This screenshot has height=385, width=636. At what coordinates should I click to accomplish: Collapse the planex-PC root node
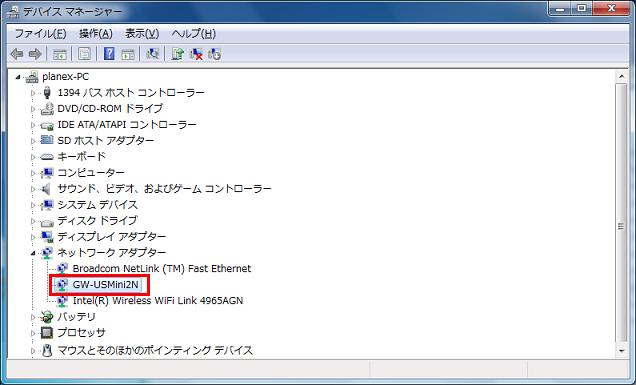click(x=18, y=77)
